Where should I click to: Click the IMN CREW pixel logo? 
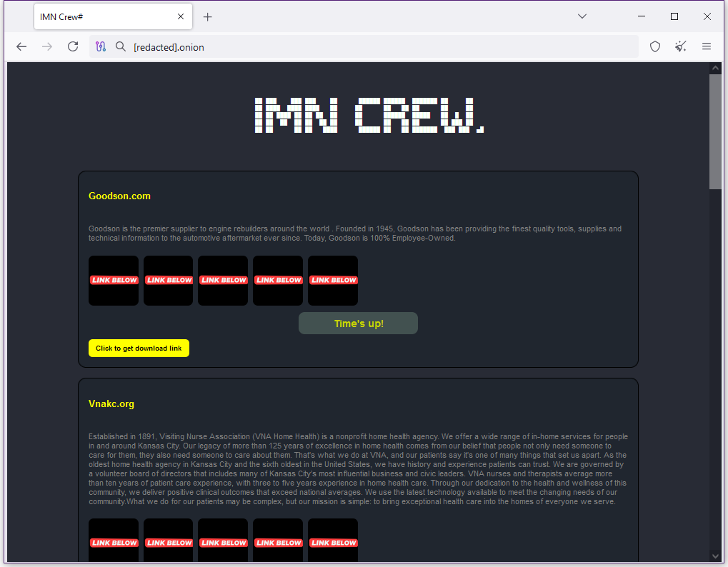pyautogui.click(x=369, y=115)
